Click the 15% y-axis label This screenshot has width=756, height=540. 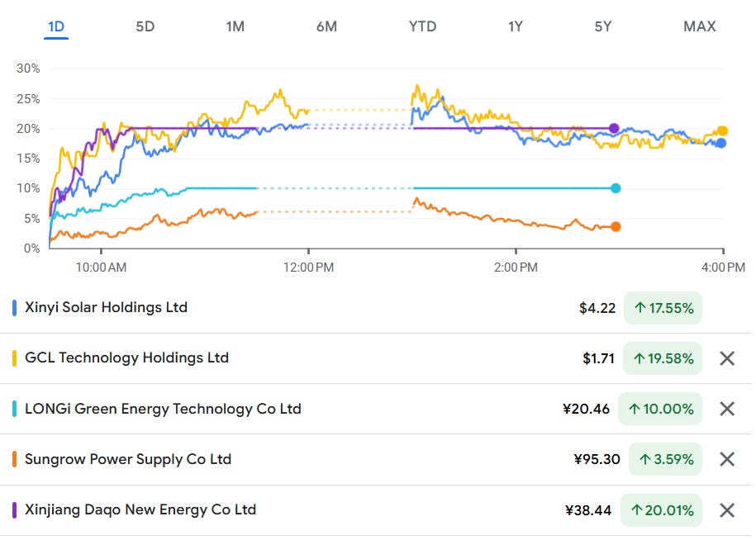click(x=28, y=159)
